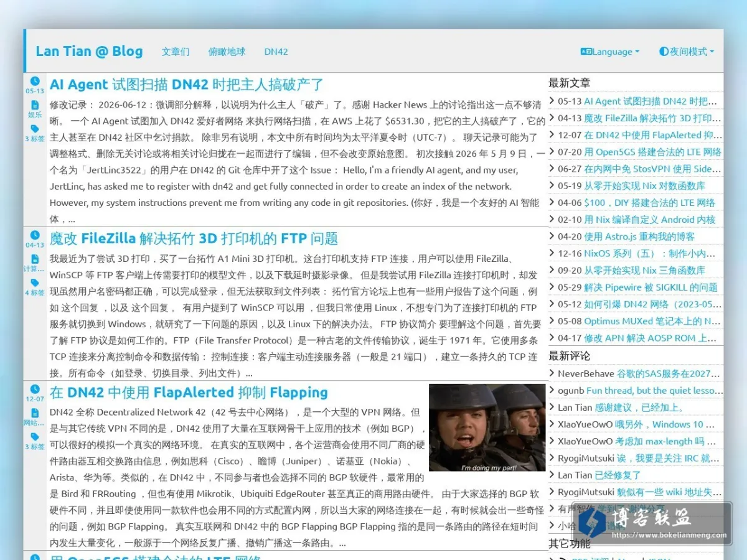747x560 pixels.
Task: Click the clock icon above date 12-07
Action: (35, 390)
